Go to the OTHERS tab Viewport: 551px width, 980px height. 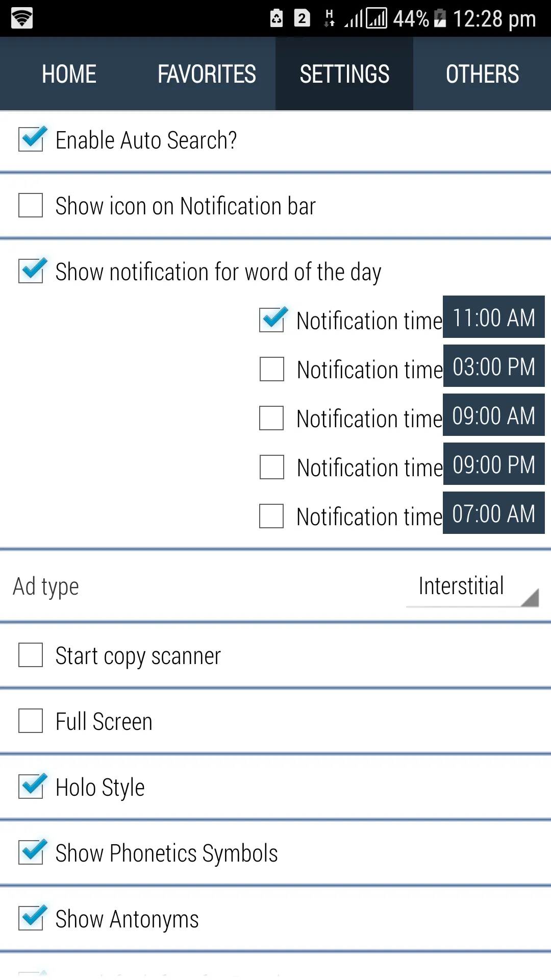coord(482,74)
